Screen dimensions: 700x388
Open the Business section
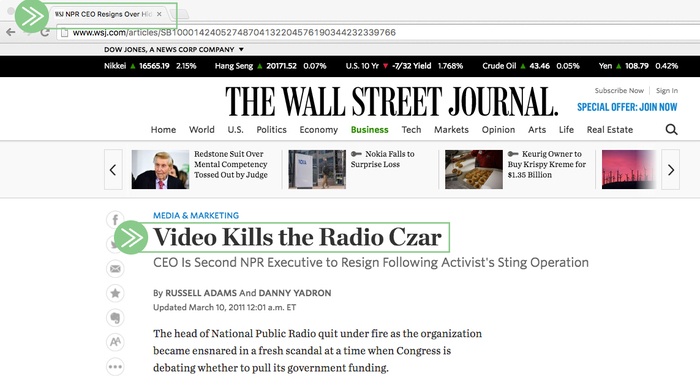point(369,129)
